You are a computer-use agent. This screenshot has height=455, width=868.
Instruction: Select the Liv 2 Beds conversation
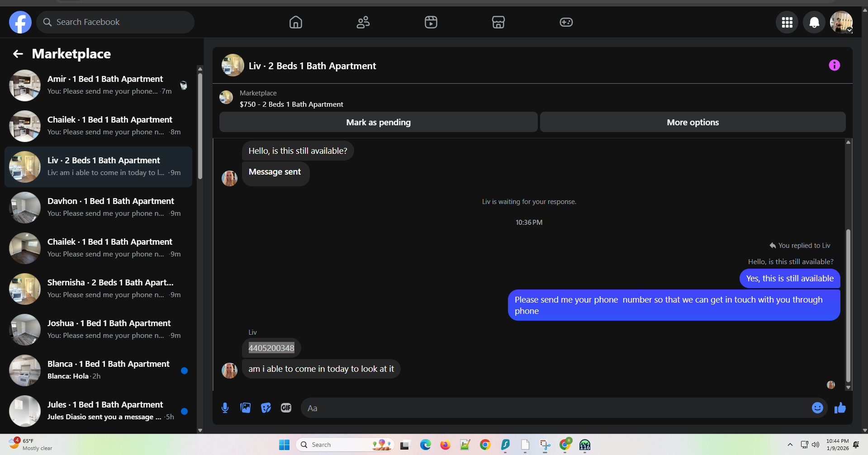click(98, 167)
